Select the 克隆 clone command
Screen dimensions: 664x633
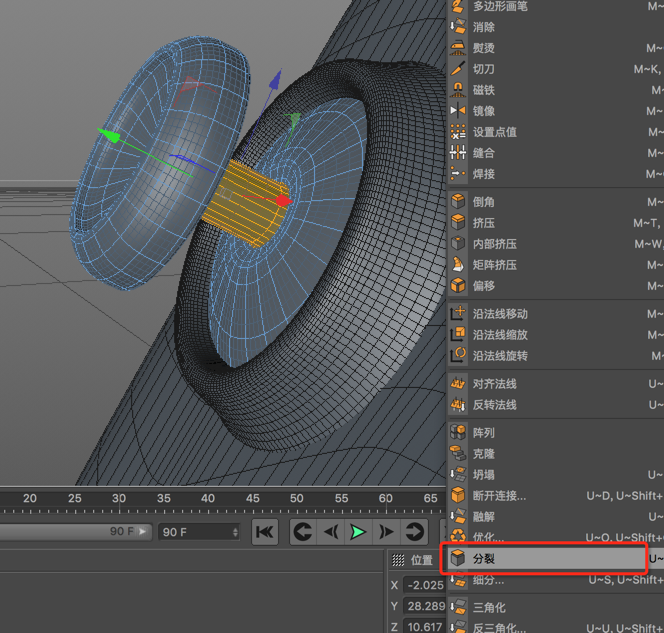pos(556,454)
